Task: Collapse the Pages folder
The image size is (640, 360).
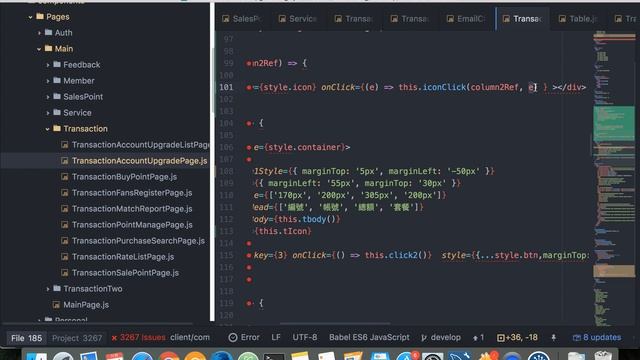Action: (x=30, y=17)
